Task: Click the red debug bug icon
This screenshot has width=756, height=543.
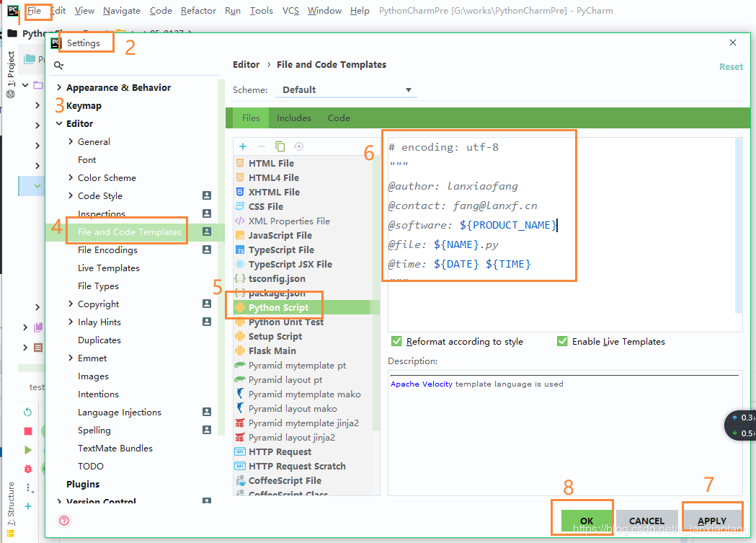Action: pyautogui.click(x=28, y=469)
